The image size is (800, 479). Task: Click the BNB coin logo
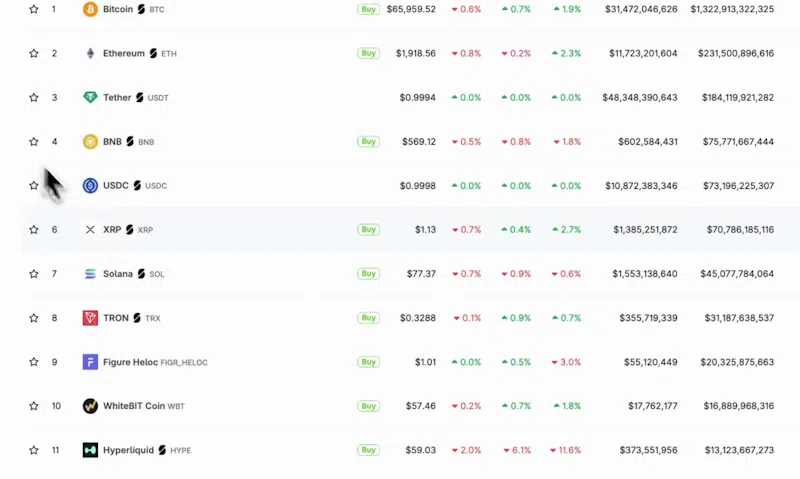(90, 141)
